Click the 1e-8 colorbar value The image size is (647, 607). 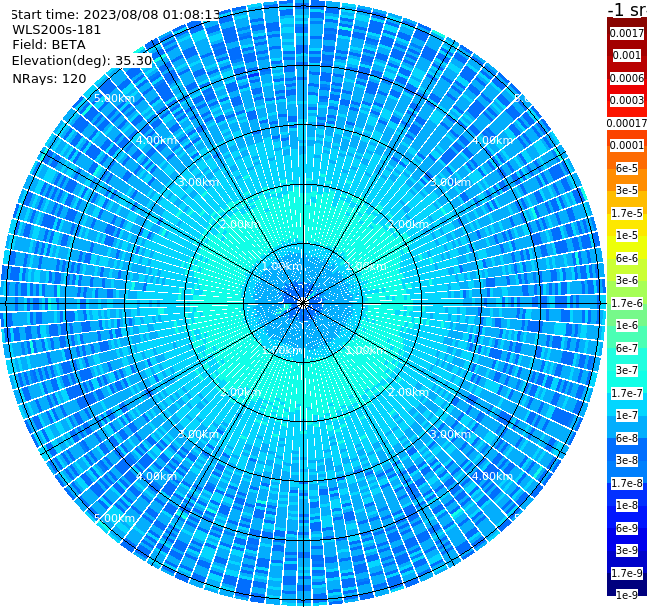[x=627, y=505]
